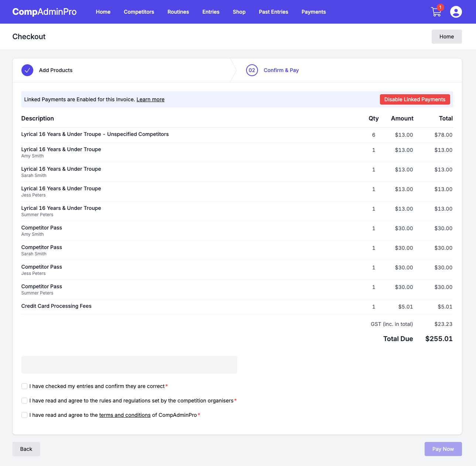Open the Payments menu item
This screenshot has height=466, width=476.
(314, 12)
